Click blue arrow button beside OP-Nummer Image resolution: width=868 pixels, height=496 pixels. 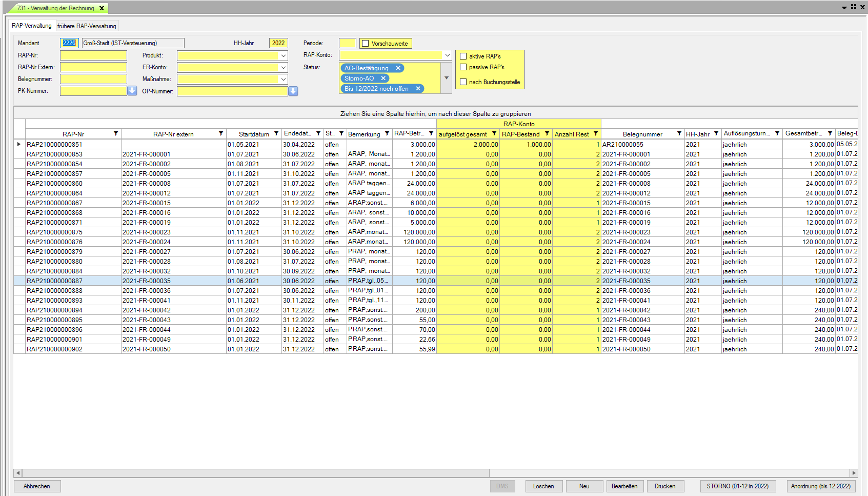click(x=293, y=91)
